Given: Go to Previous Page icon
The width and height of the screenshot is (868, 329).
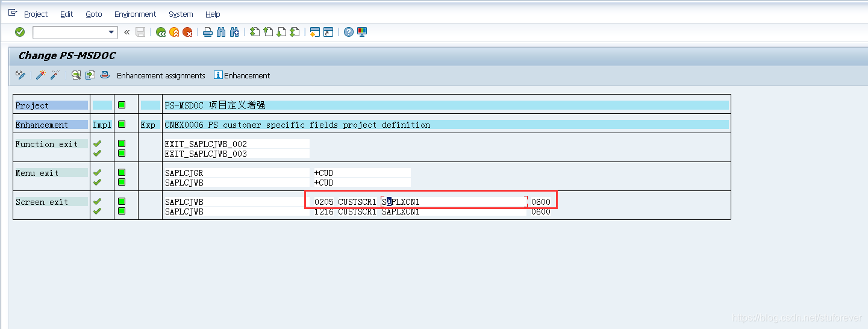Looking at the screenshot, I should [268, 32].
